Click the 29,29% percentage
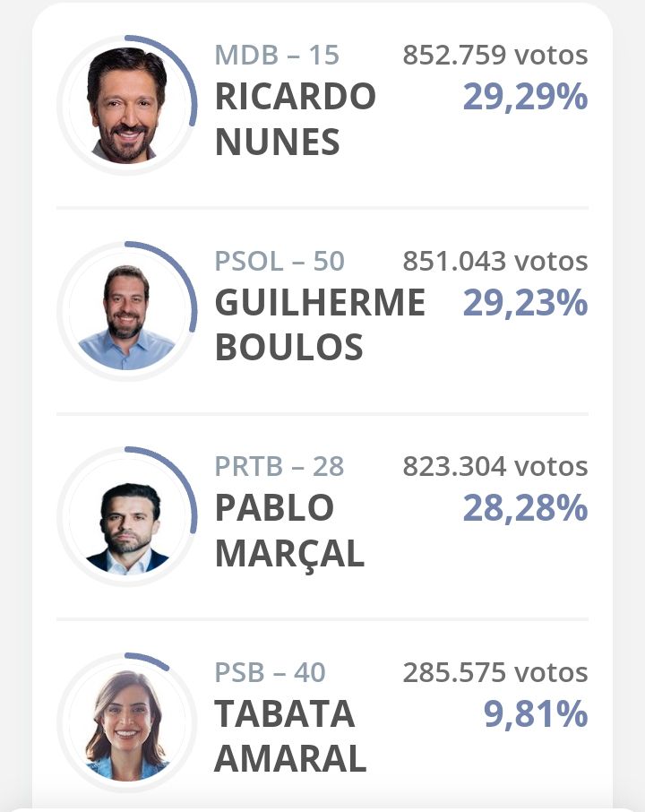This screenshot has width=645, height=812. click(x=525, y=97)
